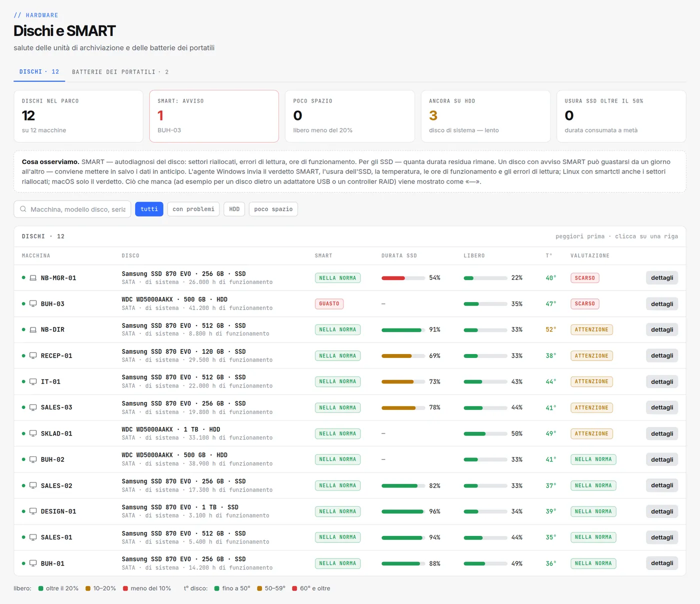Show dettagli for SKLAD-01
This screenshot has width=700, height=604.
pos(662,433)
